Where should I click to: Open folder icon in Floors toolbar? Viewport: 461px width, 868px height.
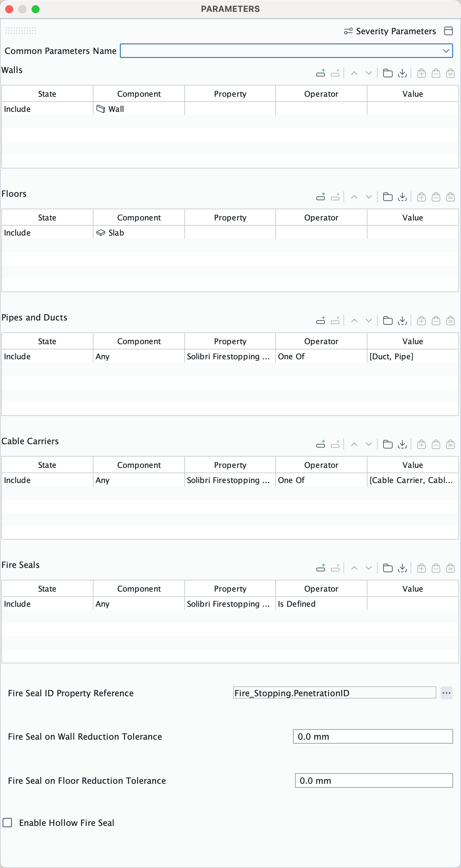[388, 197]
